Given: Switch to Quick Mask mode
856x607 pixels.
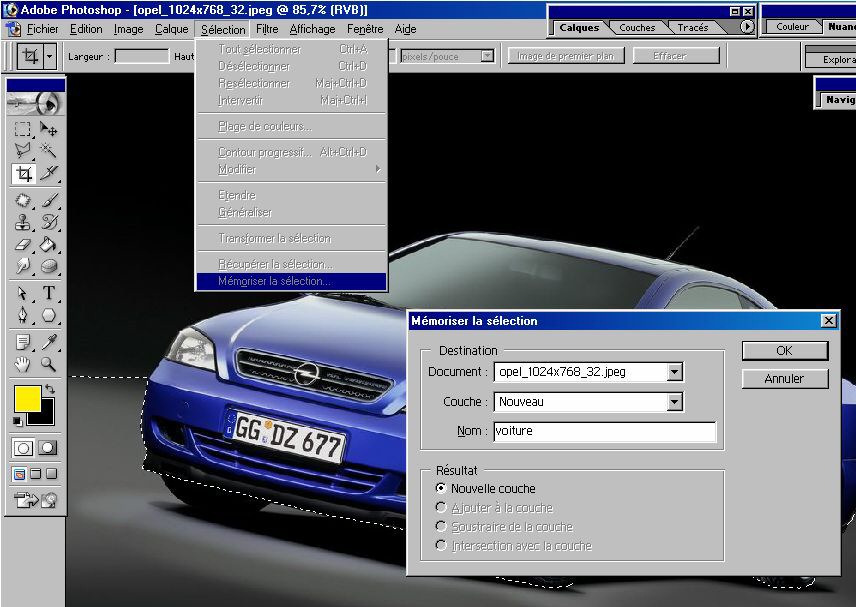Looking at the screenshot, I should point(47,448).
